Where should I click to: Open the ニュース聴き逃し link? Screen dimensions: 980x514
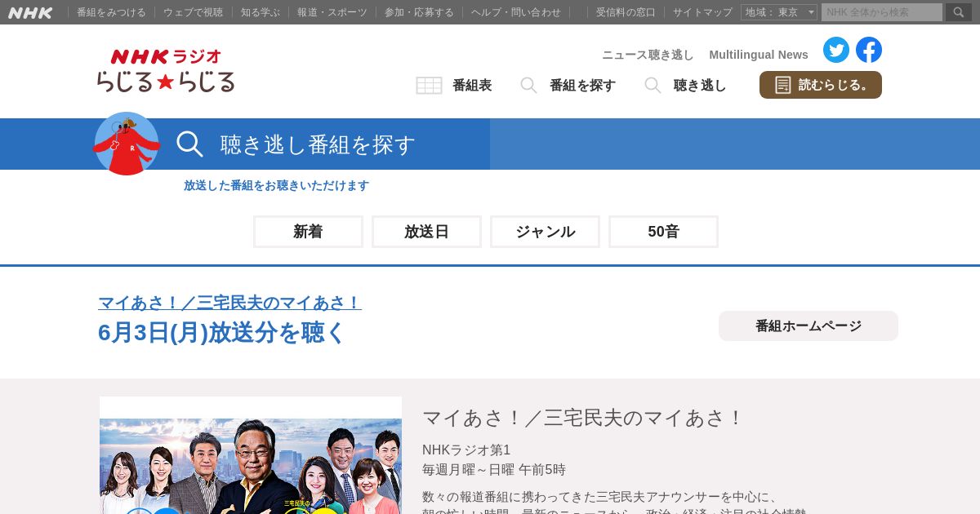coord(648,55)
